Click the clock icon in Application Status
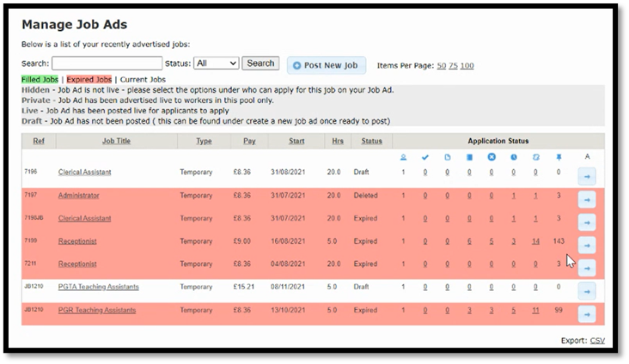The height and width of the screenshot is (364, 629). click(x=514, y=157)
